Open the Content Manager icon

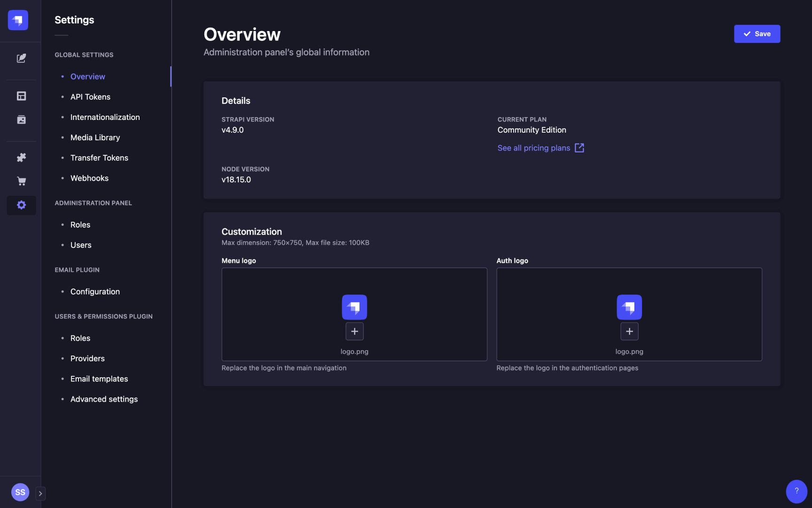pyautogui.click(x=21, y=58)
